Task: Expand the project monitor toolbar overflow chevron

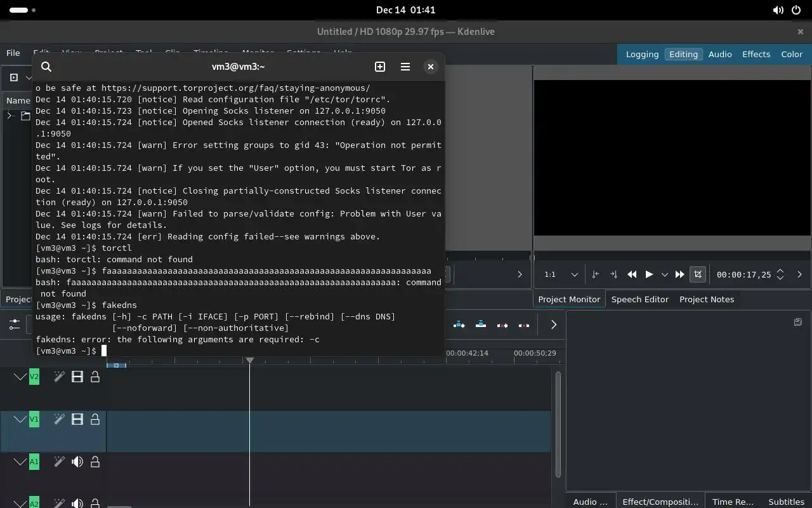Action: (x=799, y=274)
